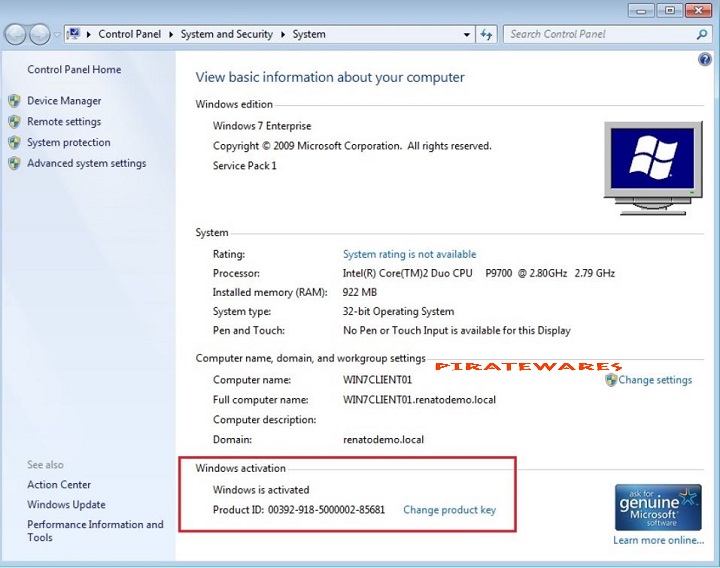Click the No Pen or Touch Input text
This screenshot has width=720, height=568.
[456, 331]
